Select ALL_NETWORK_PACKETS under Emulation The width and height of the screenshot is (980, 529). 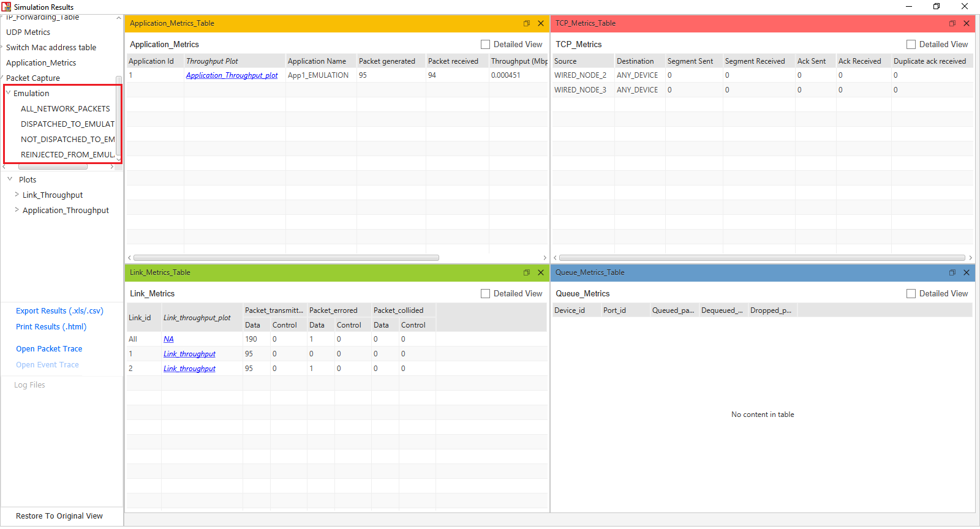pos(65,109)
